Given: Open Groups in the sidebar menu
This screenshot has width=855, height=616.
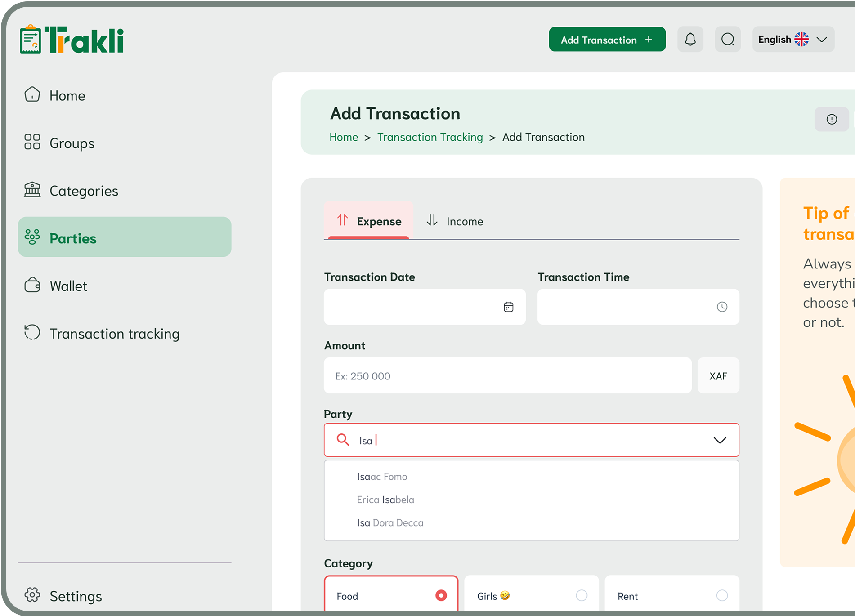Looking at the screenshot, I should (x=72, y=143).
